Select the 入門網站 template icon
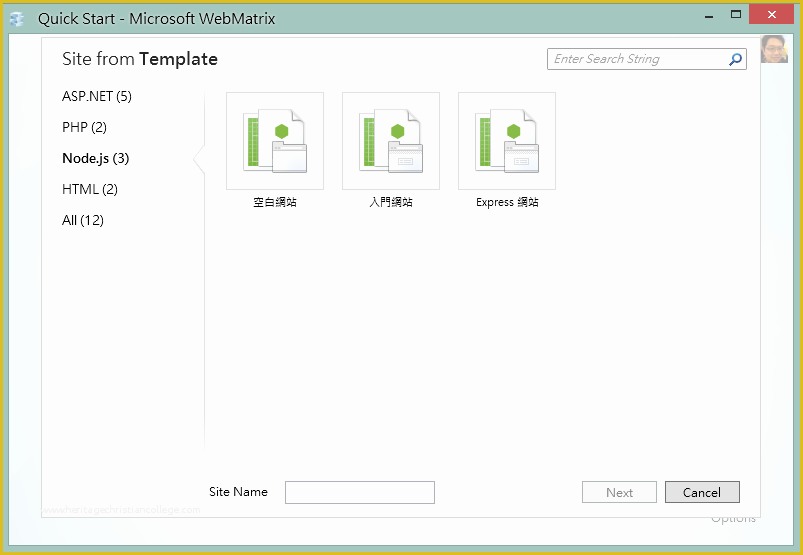The image size is (803, 555). pyautogui.click(x=391, y=141)
